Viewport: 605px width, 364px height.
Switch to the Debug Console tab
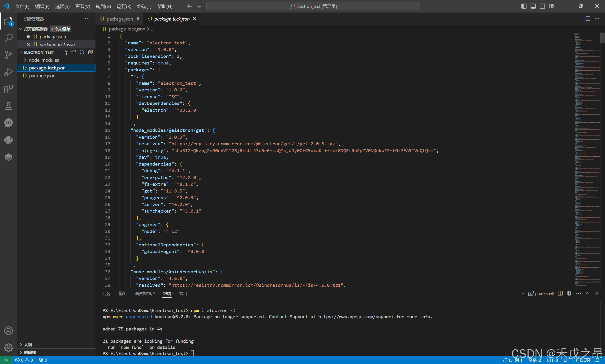tap(145, 294)
